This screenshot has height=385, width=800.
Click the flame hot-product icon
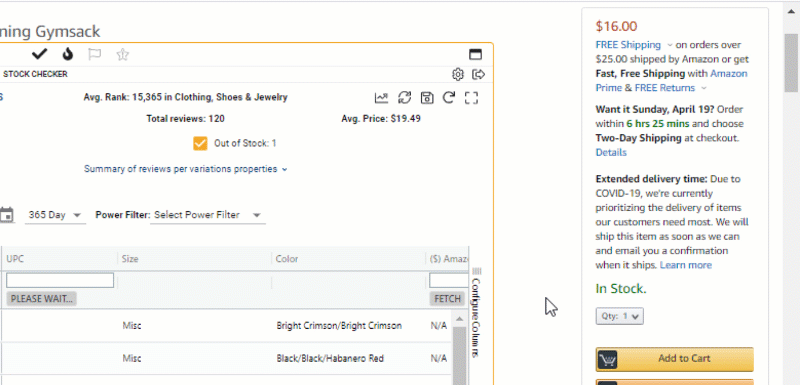(68, 54)
